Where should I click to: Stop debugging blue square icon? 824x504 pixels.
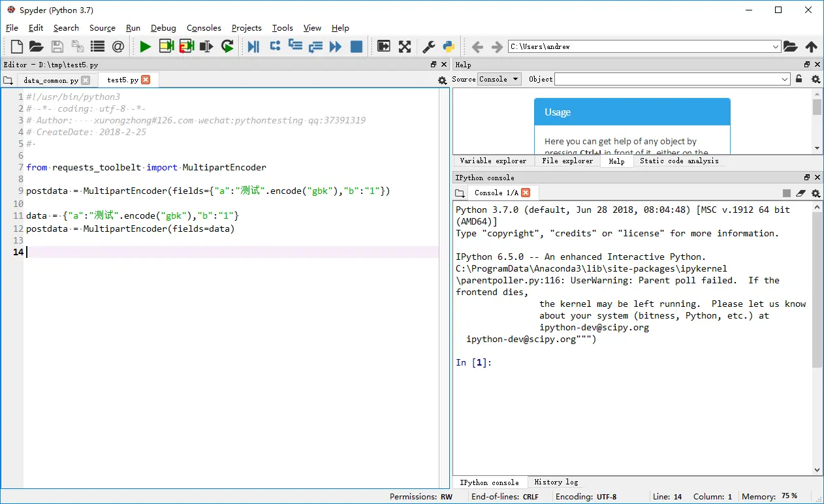click(357, 46)
